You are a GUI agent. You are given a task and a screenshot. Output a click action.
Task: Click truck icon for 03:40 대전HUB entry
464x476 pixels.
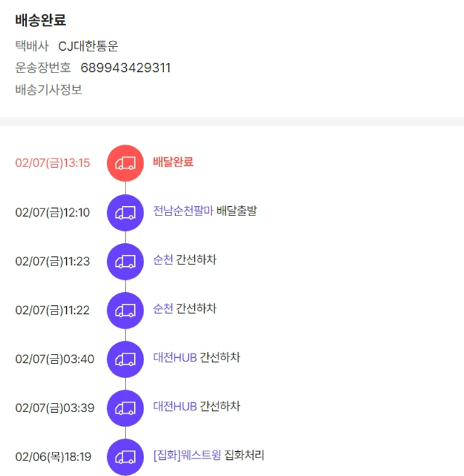pos(126,359)
